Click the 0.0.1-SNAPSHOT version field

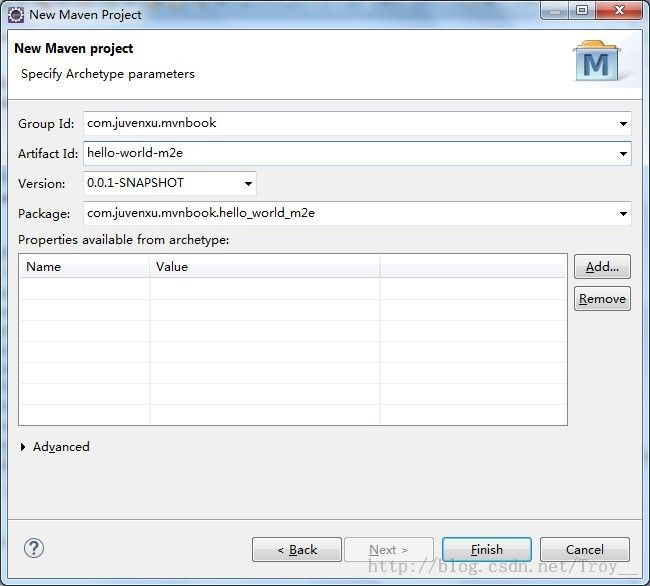[x=170, y=183]
